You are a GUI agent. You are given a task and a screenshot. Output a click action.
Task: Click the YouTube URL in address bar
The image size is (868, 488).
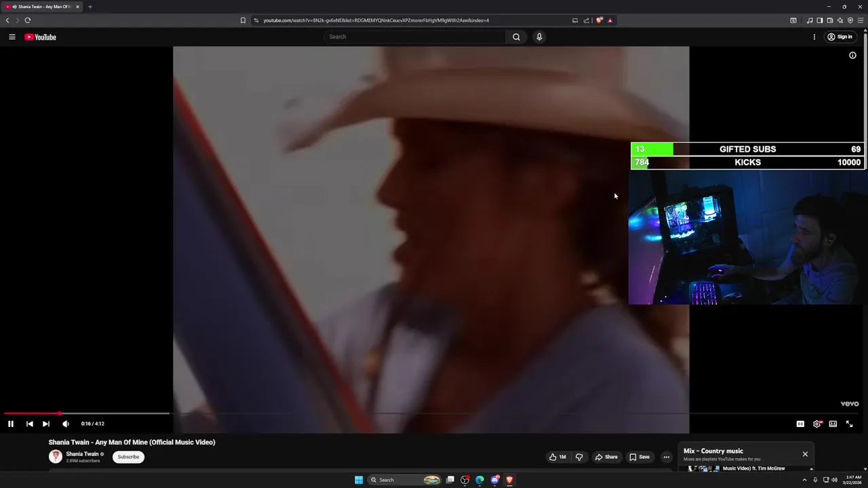376,20
